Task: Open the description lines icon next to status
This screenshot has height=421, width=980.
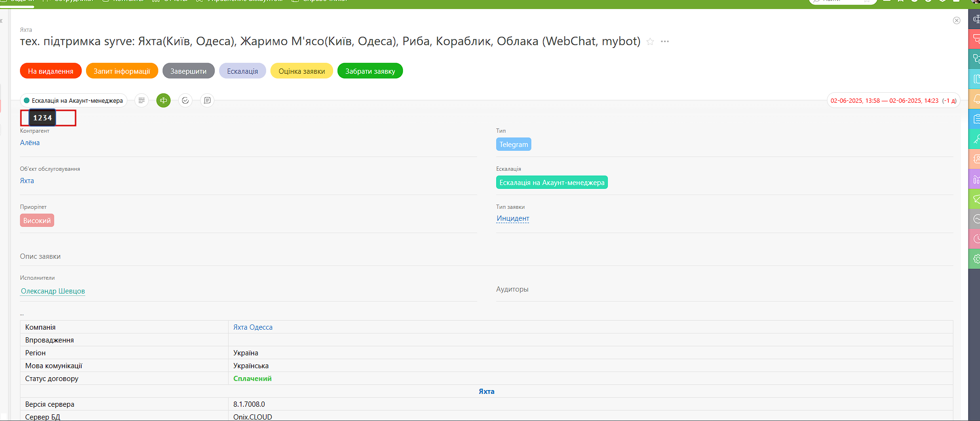Action: (x=142, y=100)
